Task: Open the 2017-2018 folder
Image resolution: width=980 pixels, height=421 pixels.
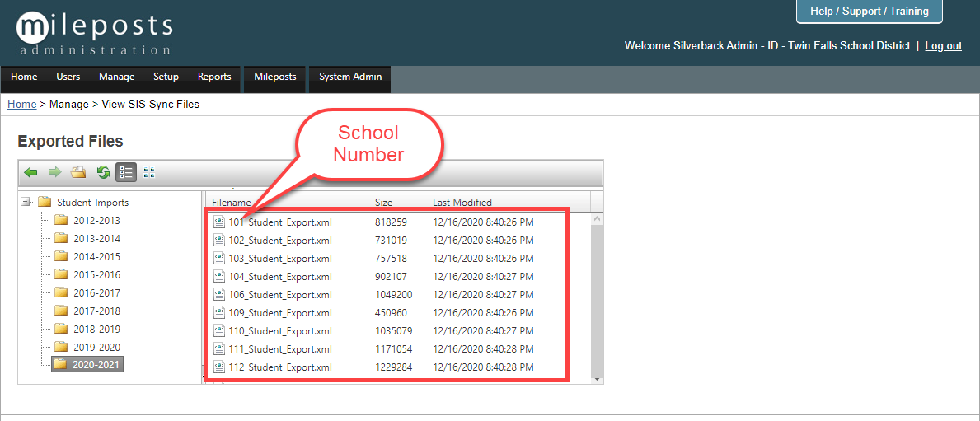Action: (x=96, y=311)
